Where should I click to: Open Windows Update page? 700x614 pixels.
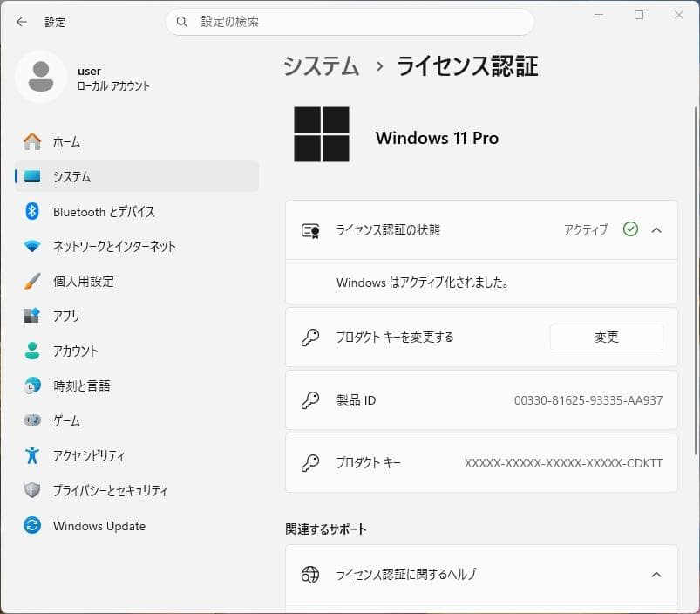coord(137,525)
